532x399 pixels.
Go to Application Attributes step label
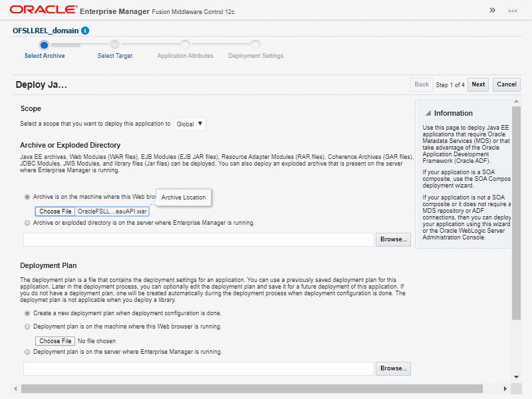186,56
